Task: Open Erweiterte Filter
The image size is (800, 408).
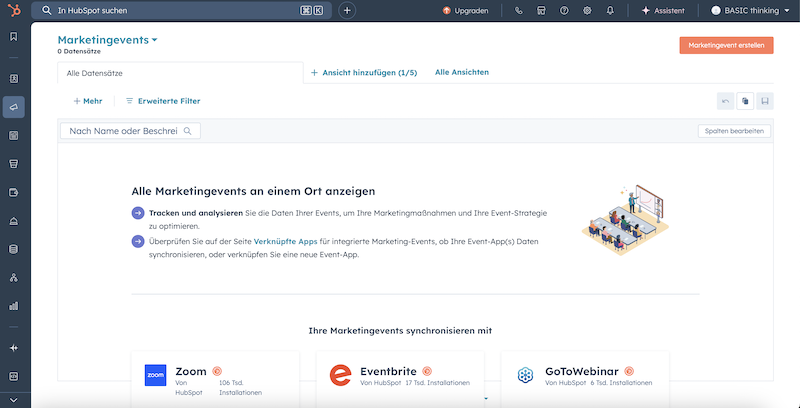Action: click(162, 101)
